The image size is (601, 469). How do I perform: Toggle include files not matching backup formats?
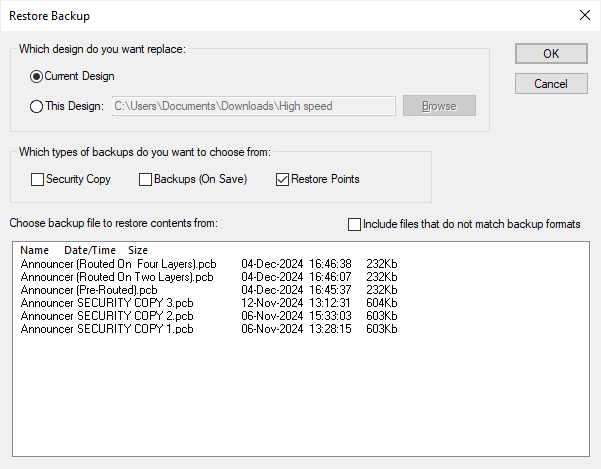point(354,224)
